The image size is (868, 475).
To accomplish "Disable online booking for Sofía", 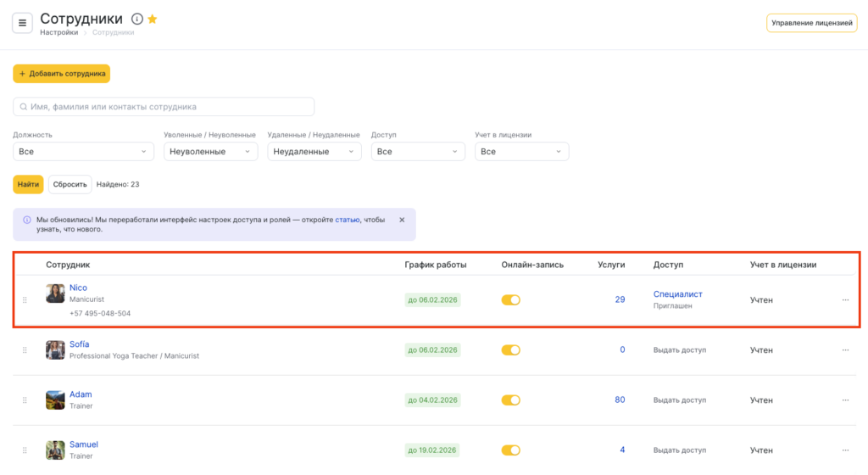I will point(510,350).
